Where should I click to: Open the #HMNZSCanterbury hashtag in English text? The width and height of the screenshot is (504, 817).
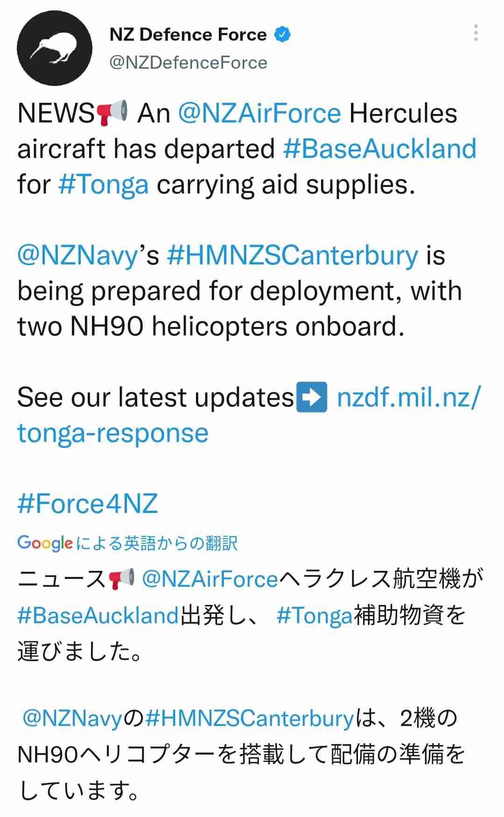click(292, 256)
